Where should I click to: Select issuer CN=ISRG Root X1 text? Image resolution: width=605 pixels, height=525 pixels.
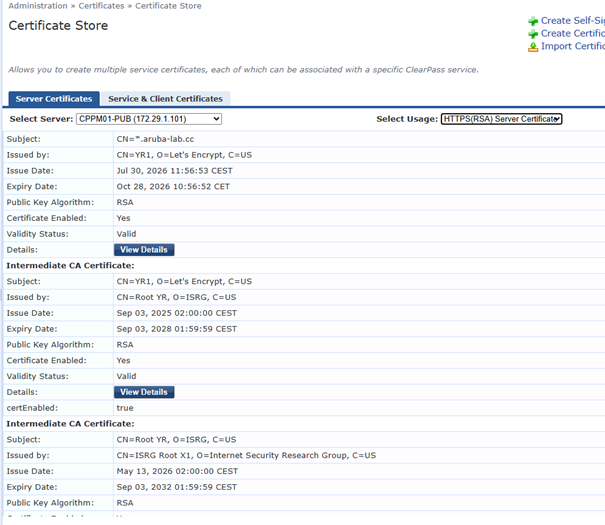click(246, 455)
